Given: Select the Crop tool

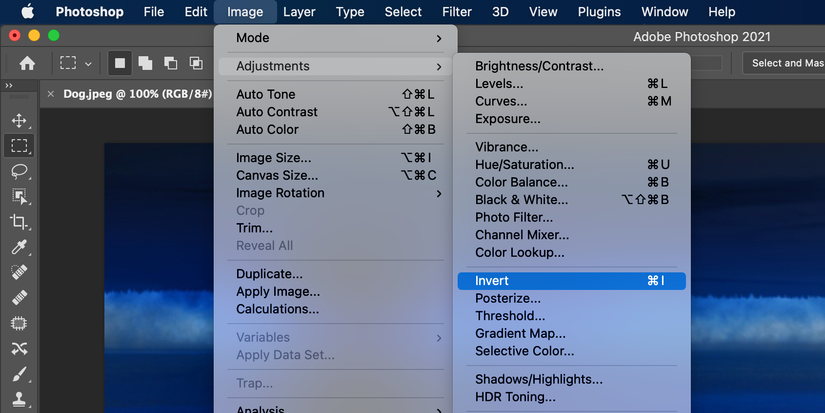Looking at the screenshot, I should 19,221.
